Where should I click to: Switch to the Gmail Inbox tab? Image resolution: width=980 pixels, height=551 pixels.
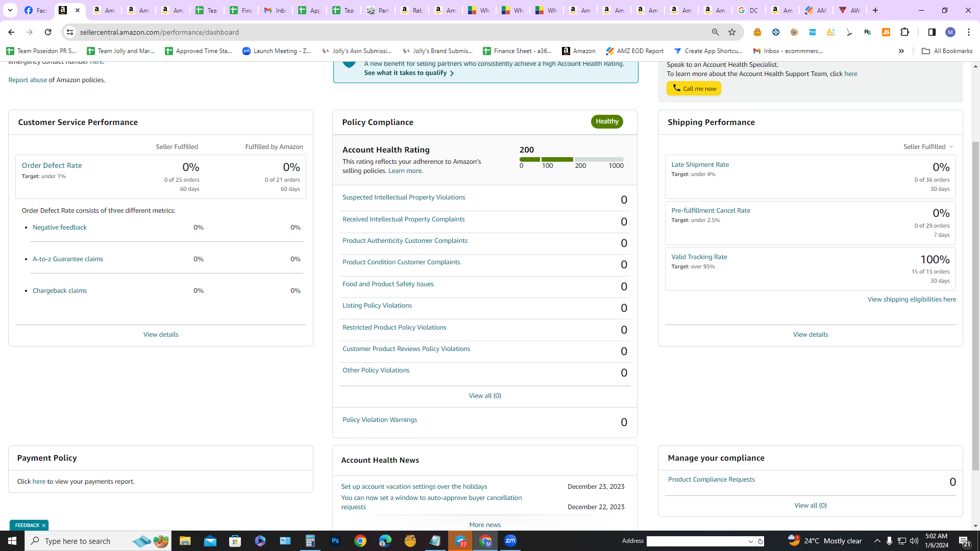275,10
